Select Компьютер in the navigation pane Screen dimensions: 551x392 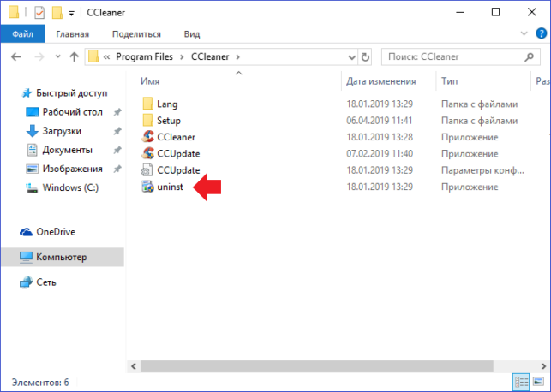(63, 257)
